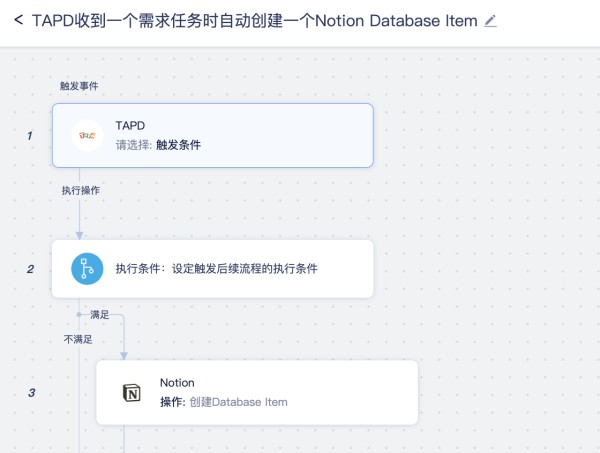
Task: Click step number 1 marker
Action: coord(30,136)
